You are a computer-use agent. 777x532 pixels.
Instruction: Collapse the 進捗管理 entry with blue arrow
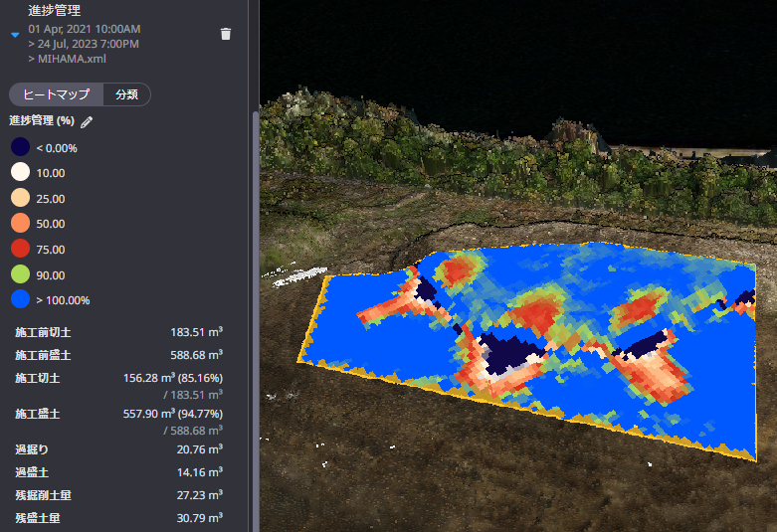click(x=15, y=35)
